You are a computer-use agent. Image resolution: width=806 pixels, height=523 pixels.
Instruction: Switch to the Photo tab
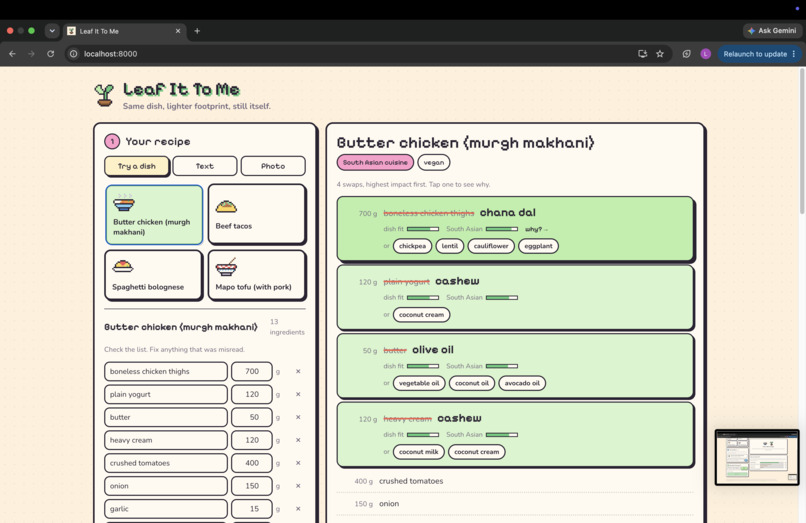[x=273, y=166]
